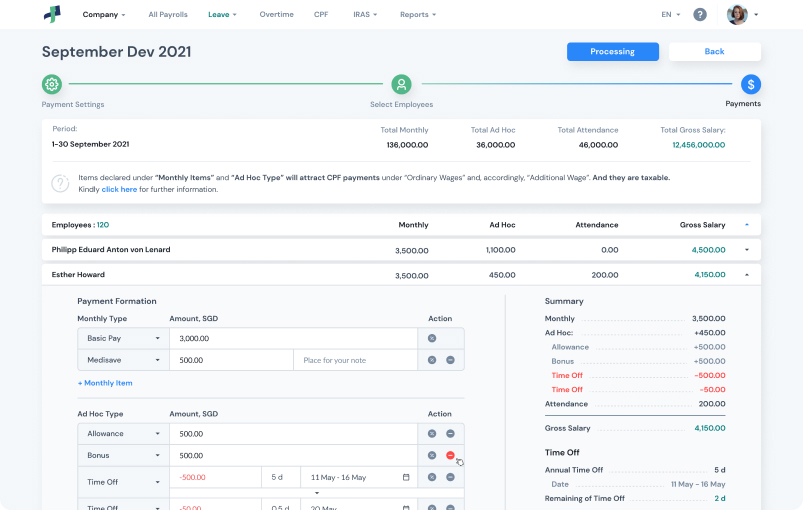Click the user profile avatar
This screenshot has width=803, height=510.
[x=737, y=14]
